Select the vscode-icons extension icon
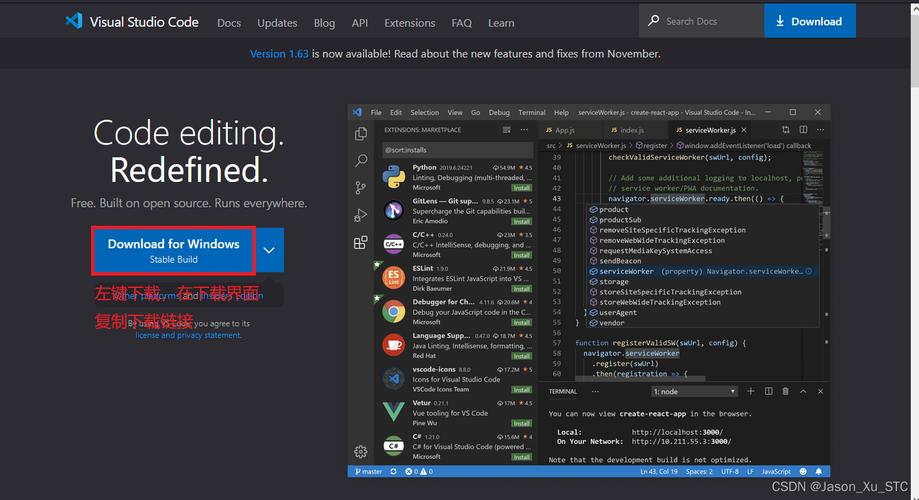 [393, 379]
